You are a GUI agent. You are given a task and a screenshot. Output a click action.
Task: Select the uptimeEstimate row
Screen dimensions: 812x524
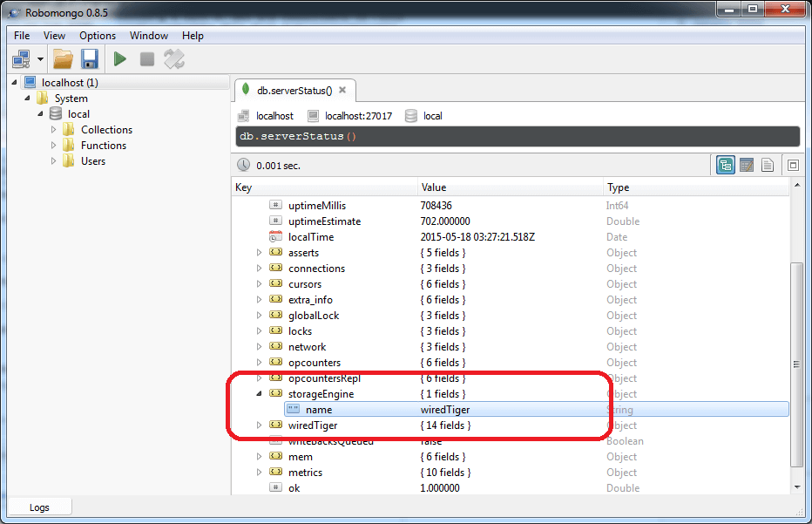pyautogui.click(x=511, y=221)
